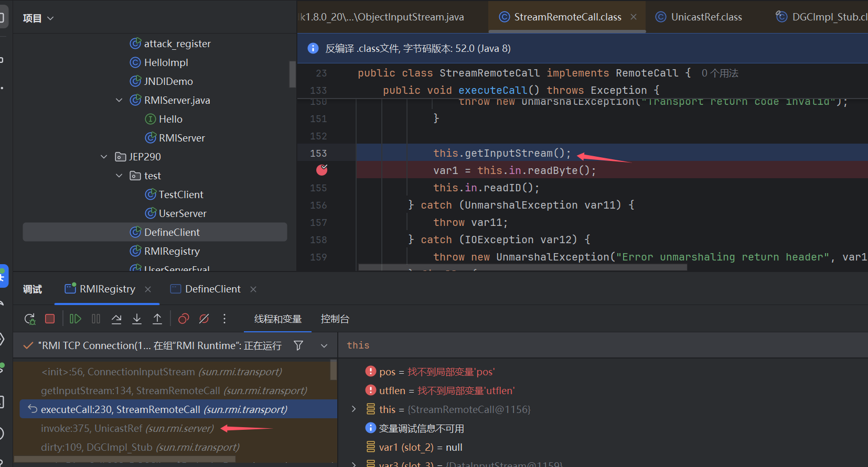Screen dimensions: 868x467
Task: Close the DefineClient debug tab
Action: 253,289
